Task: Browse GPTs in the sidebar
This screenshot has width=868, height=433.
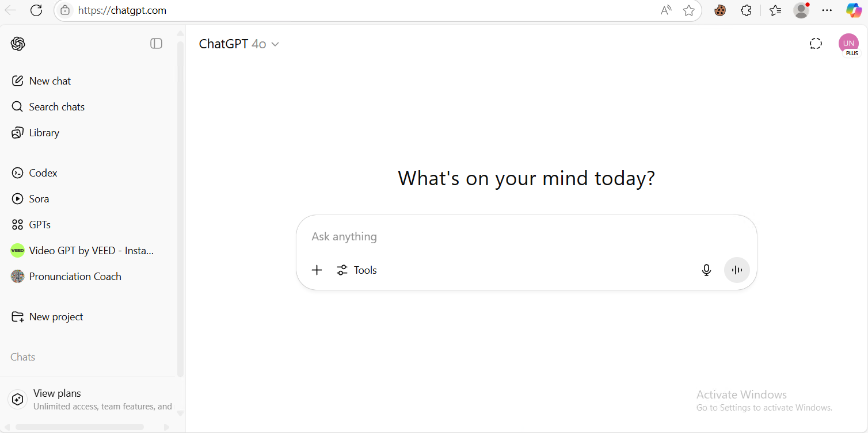Action: 40,225
